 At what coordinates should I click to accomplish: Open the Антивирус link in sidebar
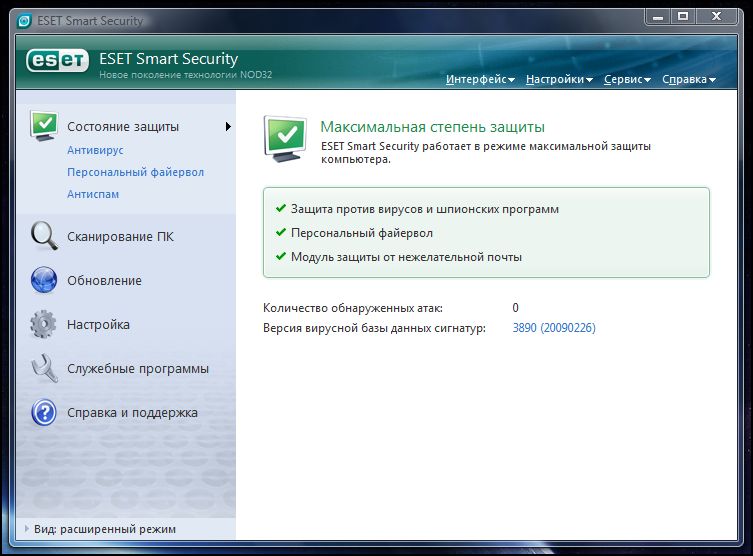pyautogui.click(x=95, y=150)
